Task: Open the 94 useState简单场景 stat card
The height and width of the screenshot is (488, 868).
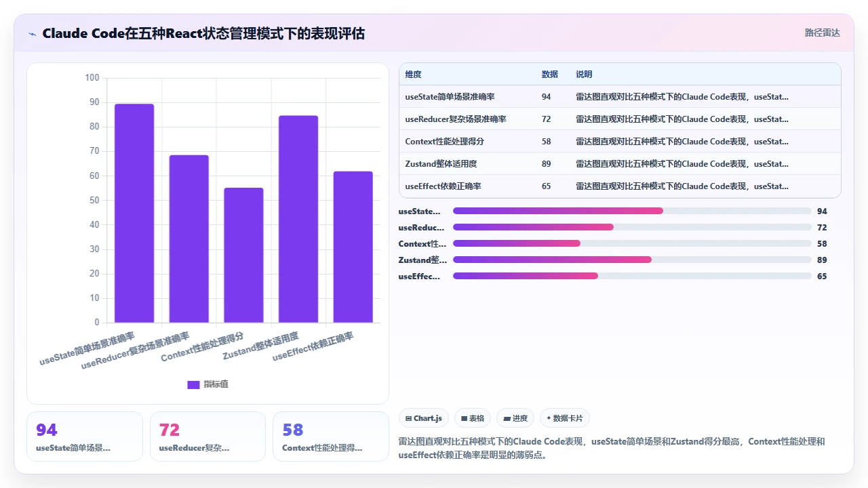Action: (85, 436)
